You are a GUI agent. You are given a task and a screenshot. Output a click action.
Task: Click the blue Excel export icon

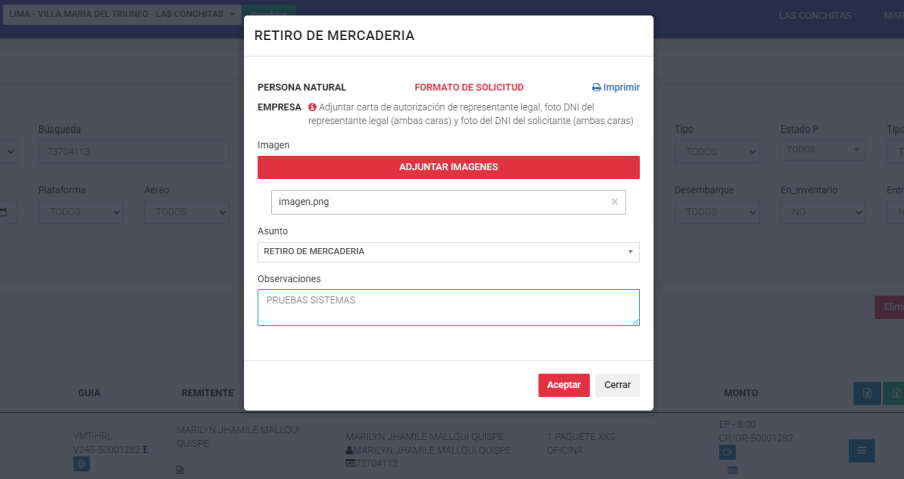click(x=867, y=393)
